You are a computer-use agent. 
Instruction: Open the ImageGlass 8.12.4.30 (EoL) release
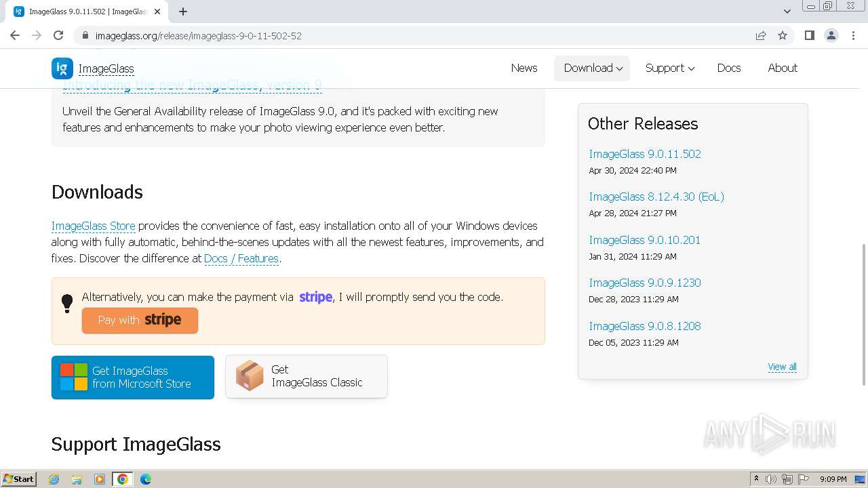tap(656, 197)
